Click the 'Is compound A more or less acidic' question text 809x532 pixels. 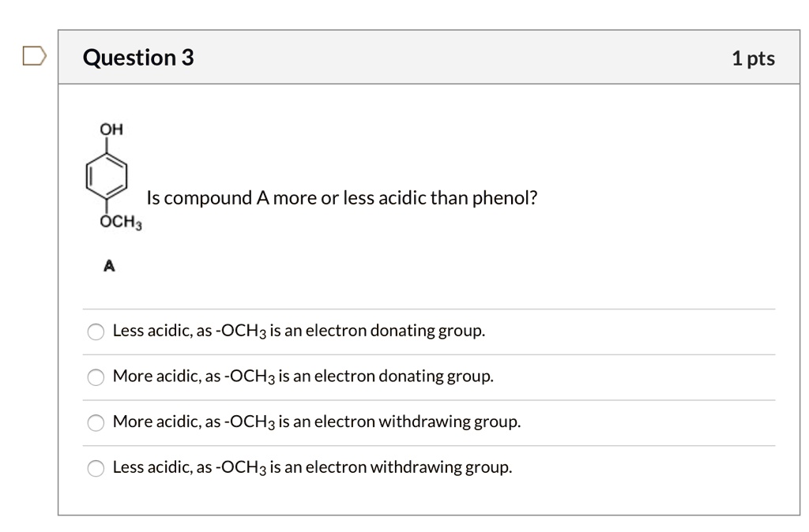click(341, 198)
